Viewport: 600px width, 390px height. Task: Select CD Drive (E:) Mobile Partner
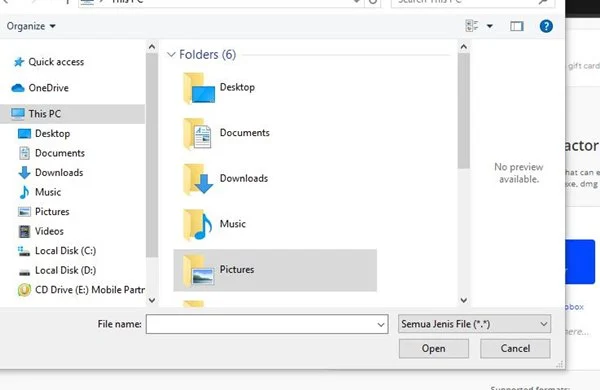pos(90,290)
